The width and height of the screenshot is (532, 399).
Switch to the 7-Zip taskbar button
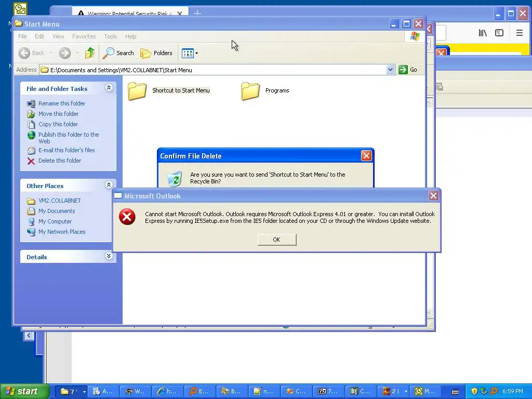[x=328, y=391]
